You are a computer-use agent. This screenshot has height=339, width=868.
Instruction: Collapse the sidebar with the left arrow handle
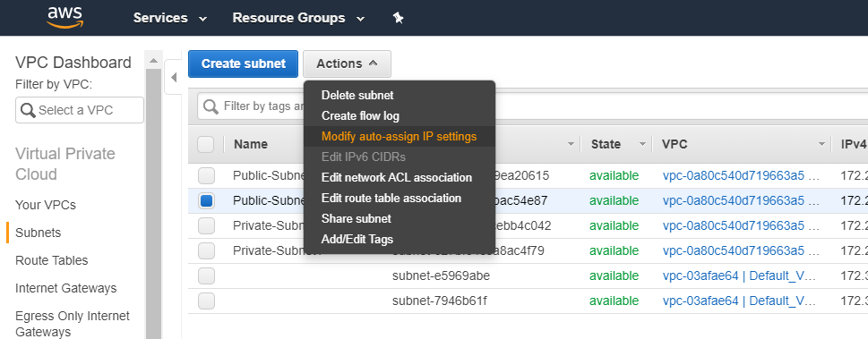173,78
